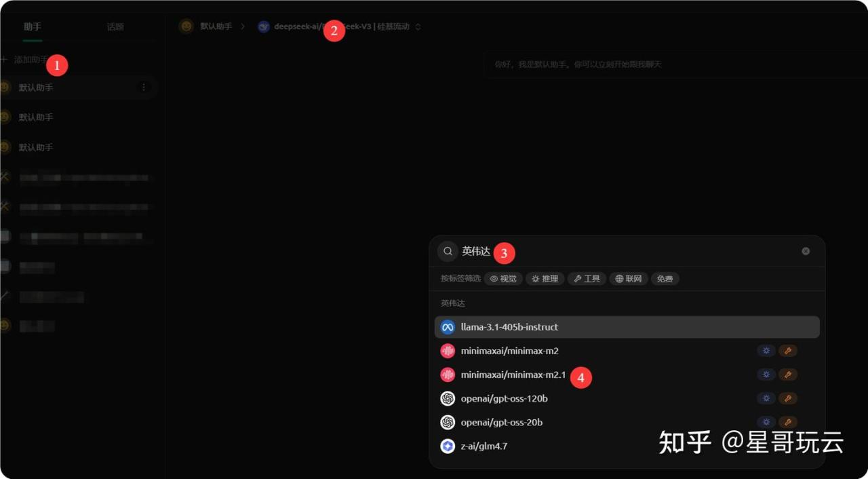Click the z-ai/glm4.7 model icon
Screen dimensions: 868x479
click(448, 446)
